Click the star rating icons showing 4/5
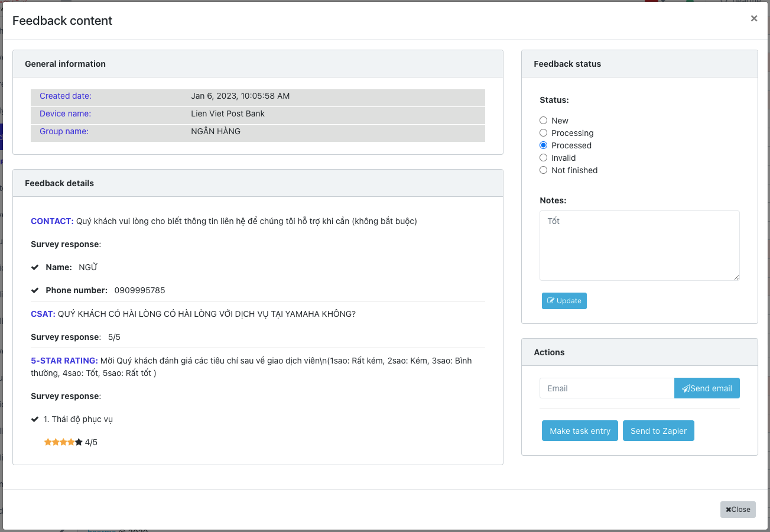Viewport: 770px width, 532px height. 63,442
